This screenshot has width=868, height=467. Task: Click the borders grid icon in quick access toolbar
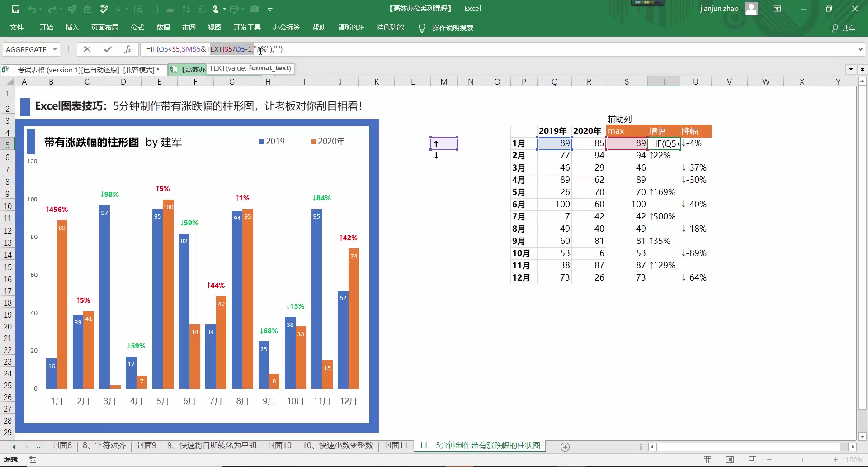234,9
